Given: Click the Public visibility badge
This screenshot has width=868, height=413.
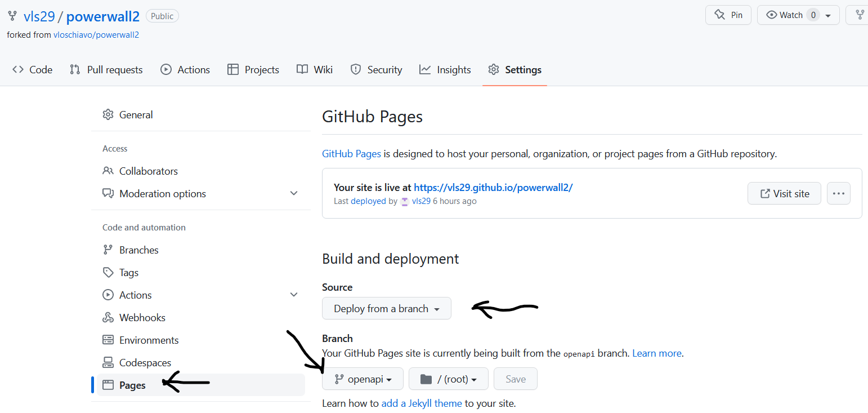Looking at the screenshot, I should point(162,16).
